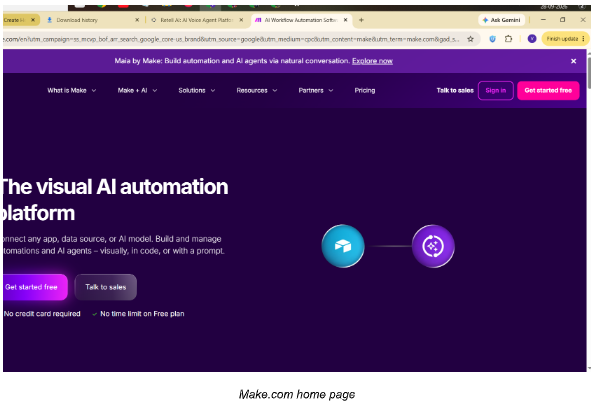This screenshot has height=402, width=591.
Task: Click Get started free in navigation bar
Action: (548, 90)
